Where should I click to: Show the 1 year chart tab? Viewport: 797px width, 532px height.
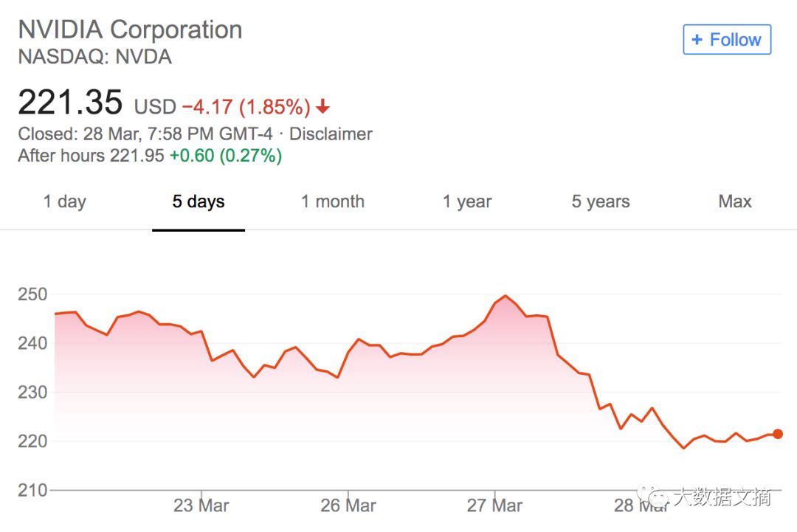(467, 201)
